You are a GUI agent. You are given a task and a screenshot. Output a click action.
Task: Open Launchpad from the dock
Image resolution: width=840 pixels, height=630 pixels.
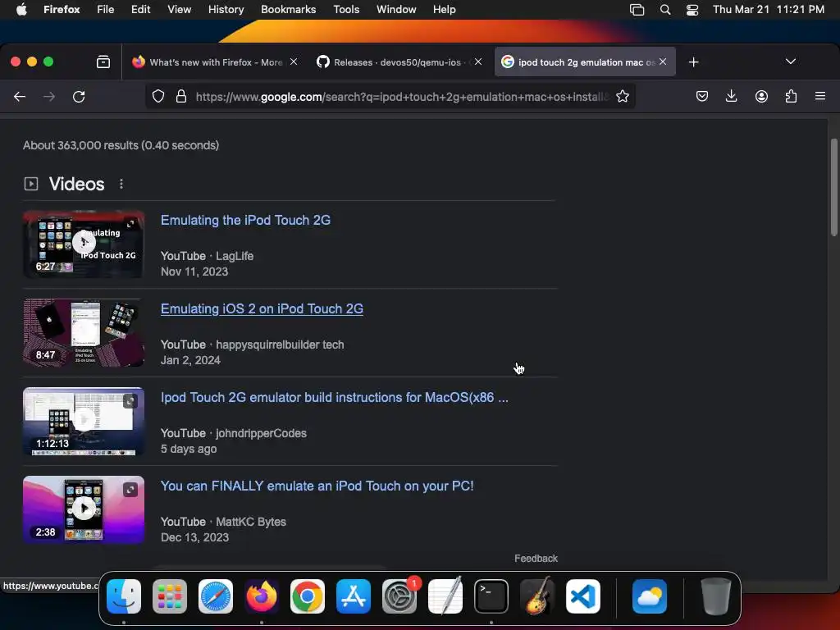pos(170,596)
